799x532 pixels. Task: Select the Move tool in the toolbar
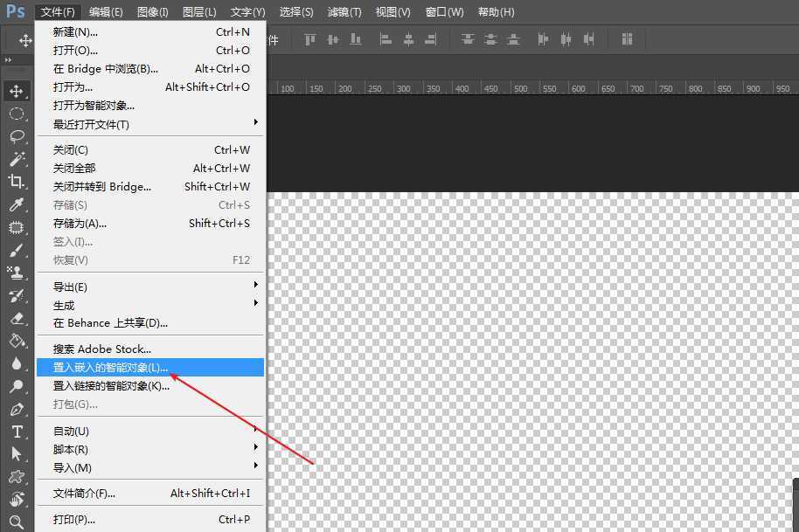[17, 91]
